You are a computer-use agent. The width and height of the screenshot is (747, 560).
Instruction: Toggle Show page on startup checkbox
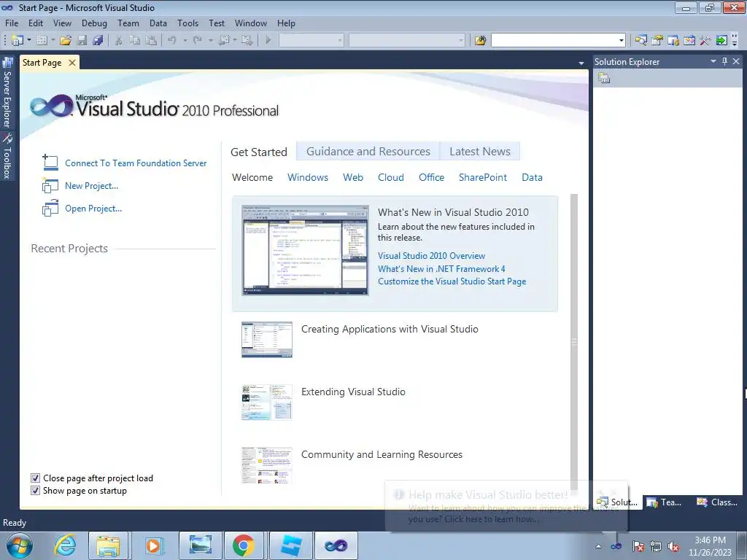35,491
